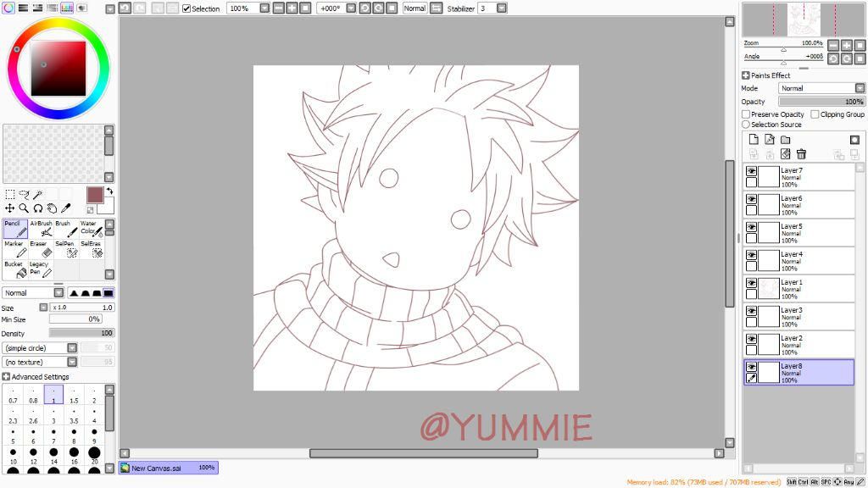The image size is (868, 488).
Task: Clear the layer with eraser icon
Action: 785,154
